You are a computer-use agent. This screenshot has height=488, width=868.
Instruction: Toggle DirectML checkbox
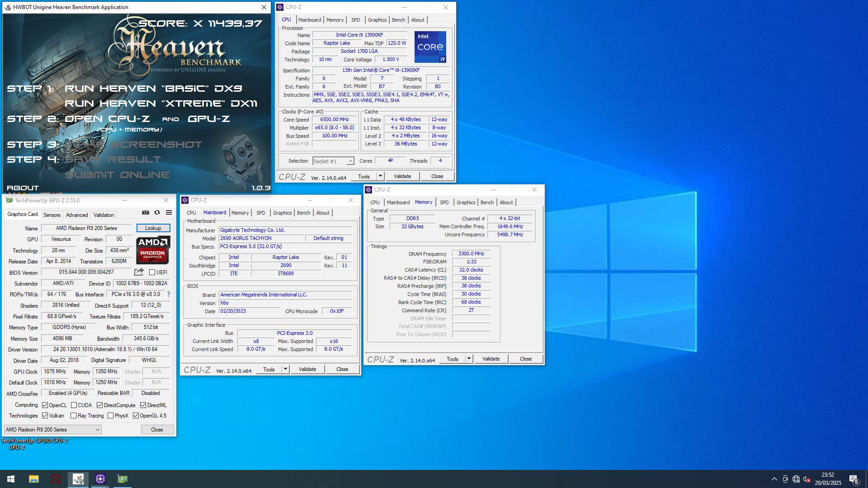tap(143, 405)
